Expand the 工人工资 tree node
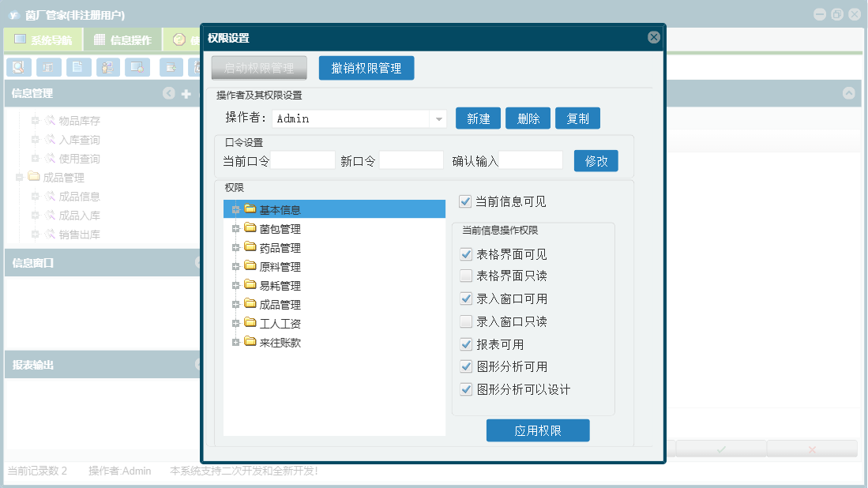Image resolution: width=868 pixels, height=488 pixels. pyautogui.click(x=236, y=323)
